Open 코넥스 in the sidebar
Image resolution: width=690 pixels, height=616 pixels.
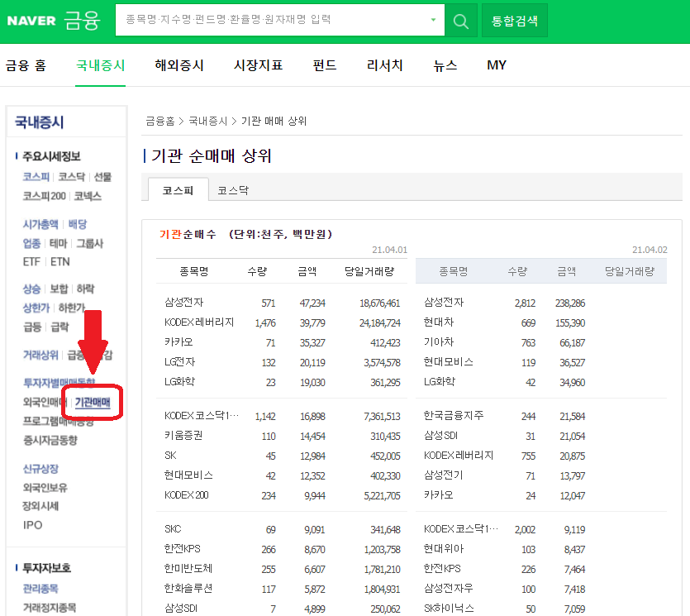(88, 196)
